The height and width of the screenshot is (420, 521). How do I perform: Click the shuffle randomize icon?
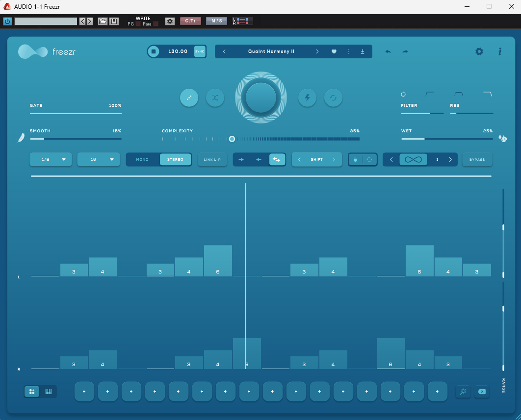point(215,98)
